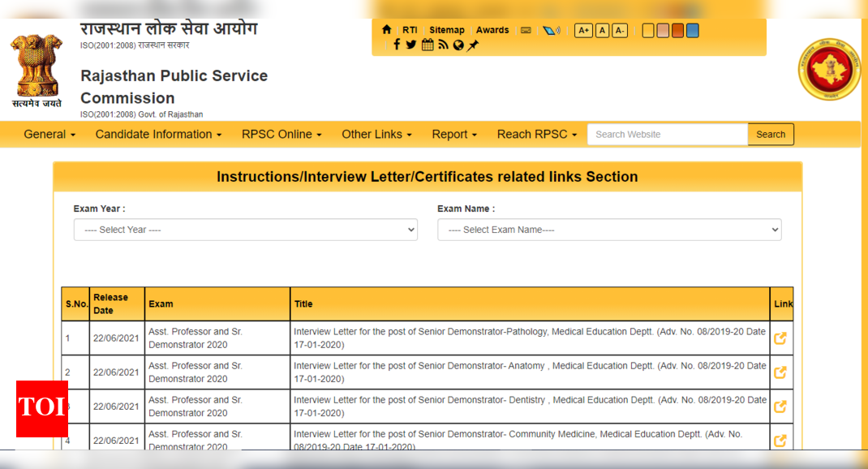Open the Report menu
The image size is (868, 469).
point(454,135)
